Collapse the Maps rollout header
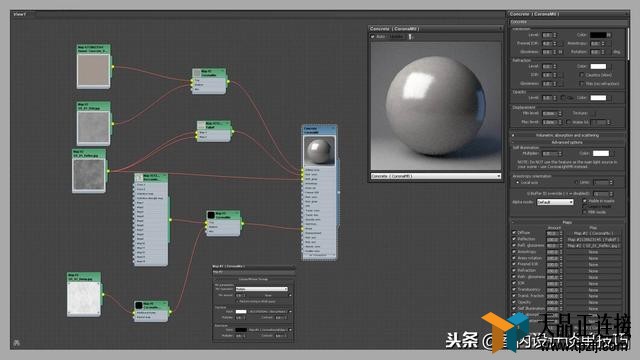 click(x=567, y=222)
